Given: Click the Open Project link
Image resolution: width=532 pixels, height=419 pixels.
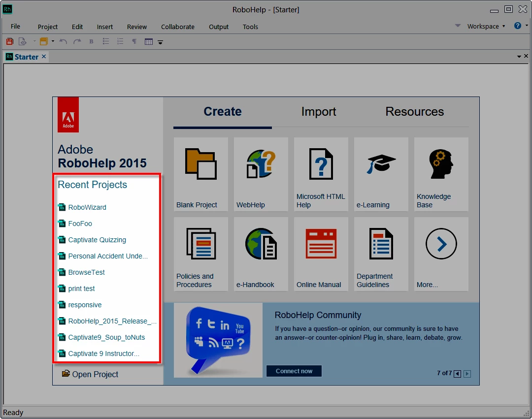Looking at the screenshot, I should pos(90,374).
